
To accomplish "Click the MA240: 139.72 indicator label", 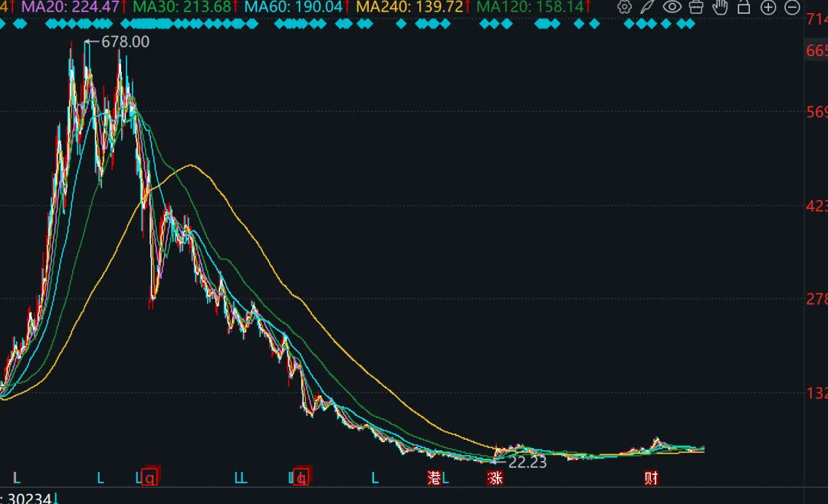I will pos(409,7).
